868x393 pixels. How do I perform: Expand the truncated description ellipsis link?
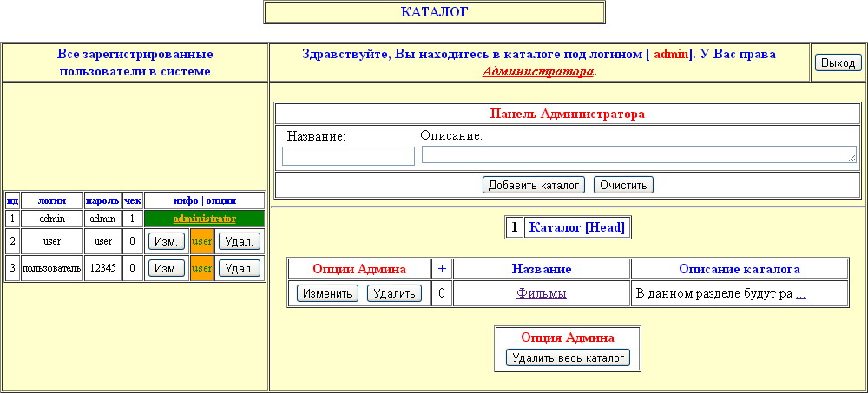tap(800, 294)
